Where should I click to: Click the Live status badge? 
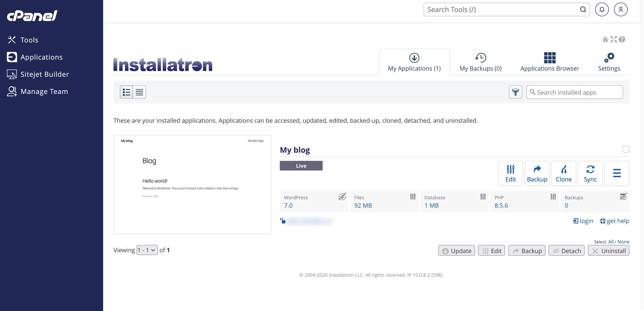(301, 166)
